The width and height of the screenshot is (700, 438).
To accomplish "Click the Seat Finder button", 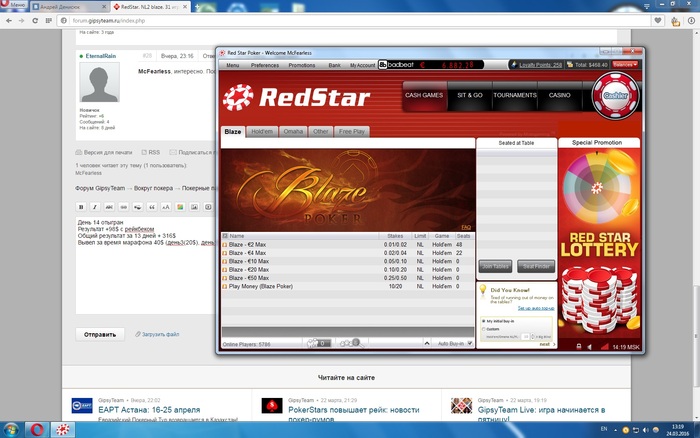I will click(x=536, y=267).
